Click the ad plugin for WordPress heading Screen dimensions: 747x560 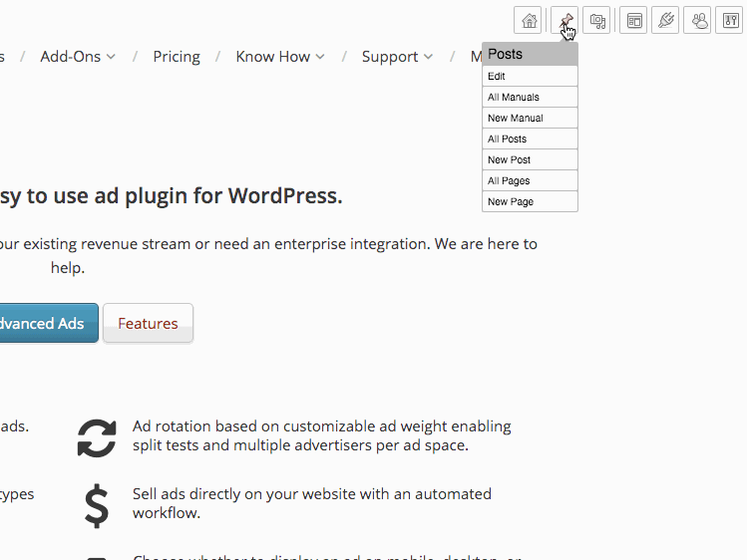[171, 196]
